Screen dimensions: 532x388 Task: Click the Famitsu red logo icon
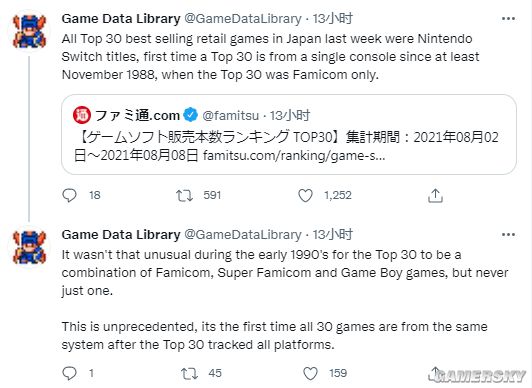click(x=82, y=115)
